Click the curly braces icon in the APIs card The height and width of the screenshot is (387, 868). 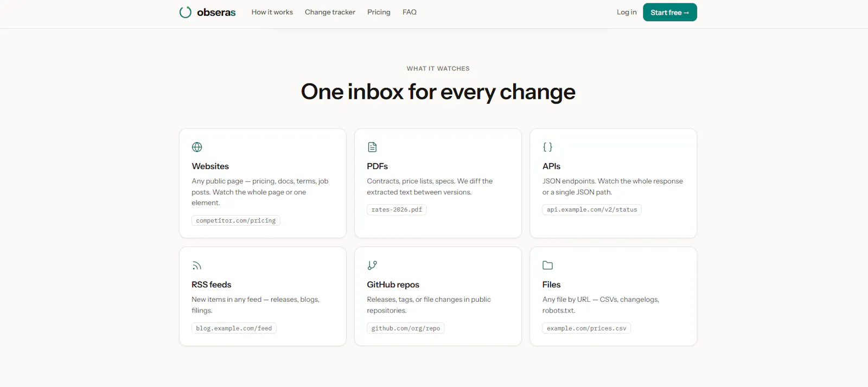[x=547, y=147]
